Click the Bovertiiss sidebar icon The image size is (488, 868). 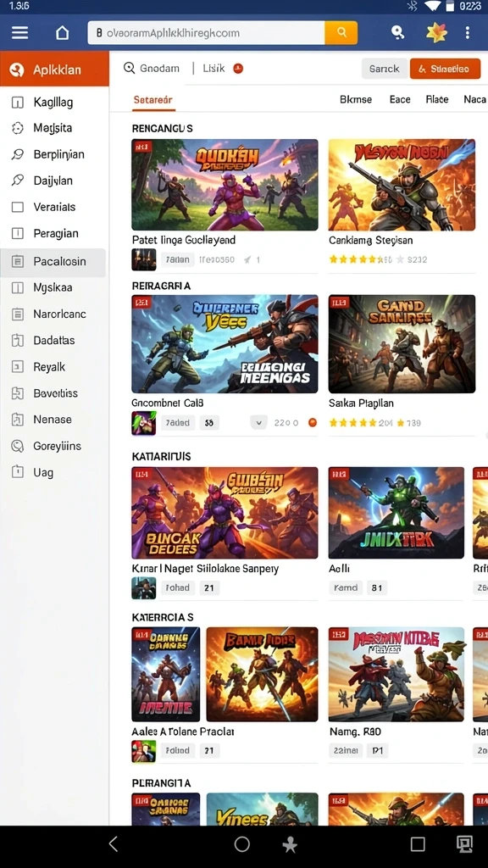click(x=18, y=393)
